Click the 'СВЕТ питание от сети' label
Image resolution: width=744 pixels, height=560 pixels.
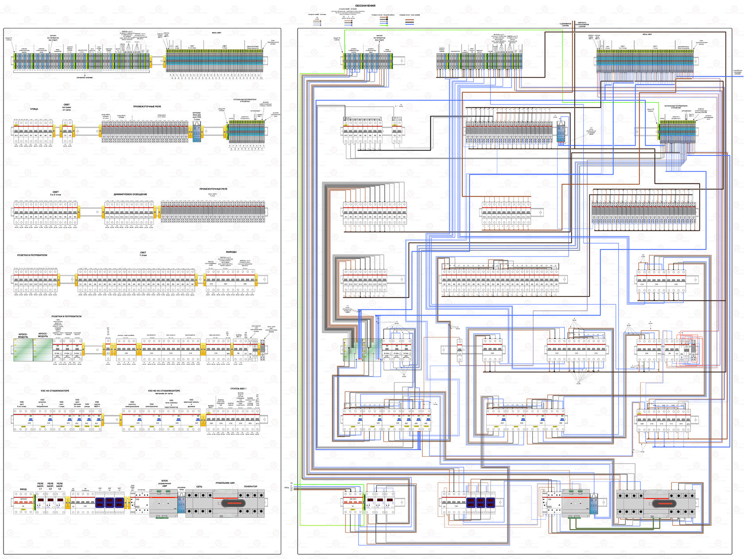[67, 107]
